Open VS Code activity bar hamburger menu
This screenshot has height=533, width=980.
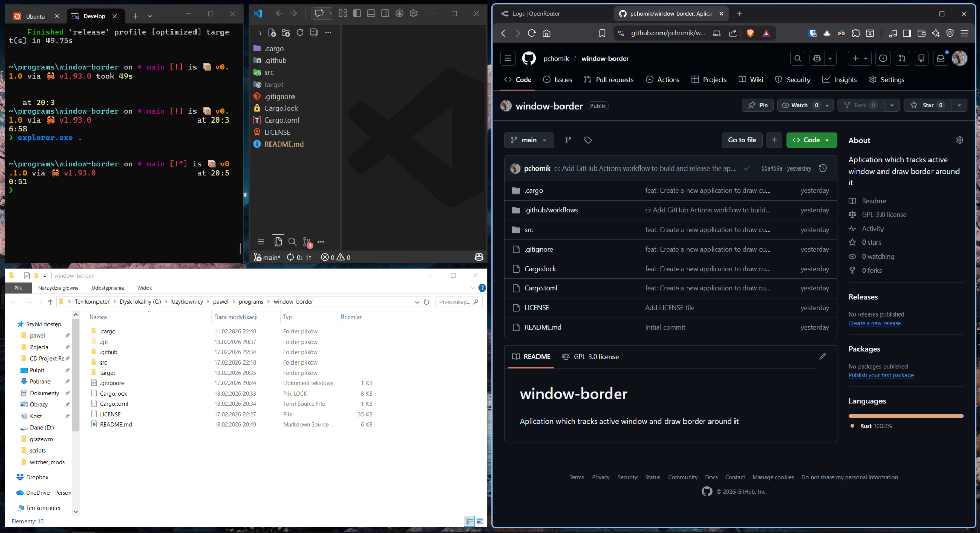click(x=261, y=241)
